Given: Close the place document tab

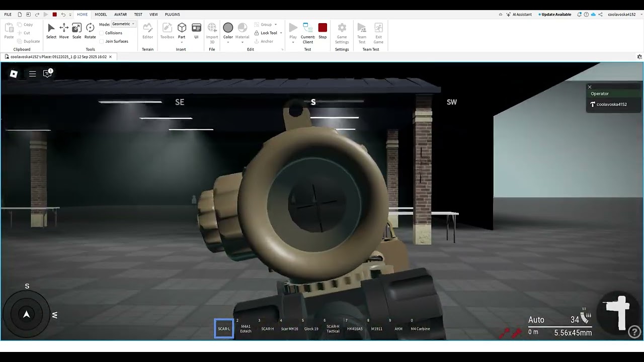Looking at the screenshot, I should coord(110,57).
